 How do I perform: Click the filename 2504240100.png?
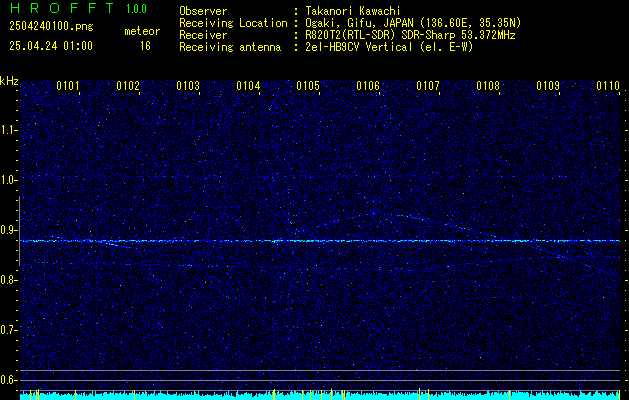tap(51, 27)
